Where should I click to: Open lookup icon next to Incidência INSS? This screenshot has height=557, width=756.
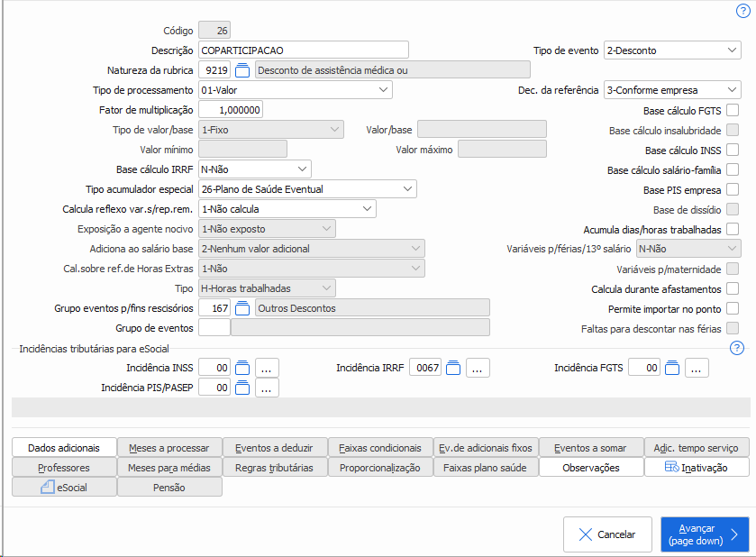click(242, 367)
